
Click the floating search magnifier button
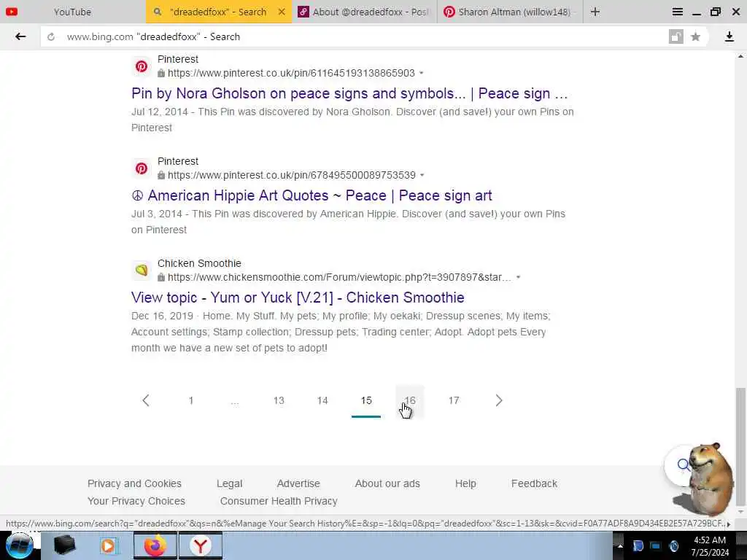pyautogui.click(x=681, y=465)
